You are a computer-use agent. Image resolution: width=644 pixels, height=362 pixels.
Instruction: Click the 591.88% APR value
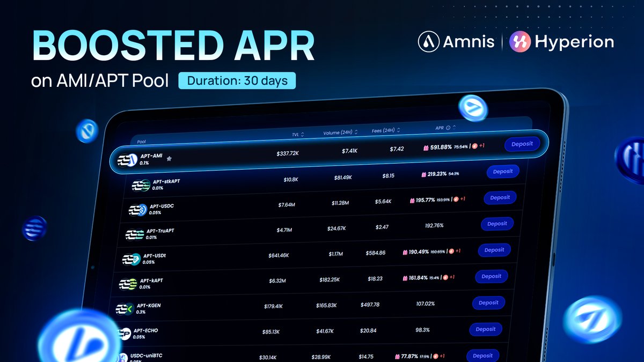click(441, 146)
